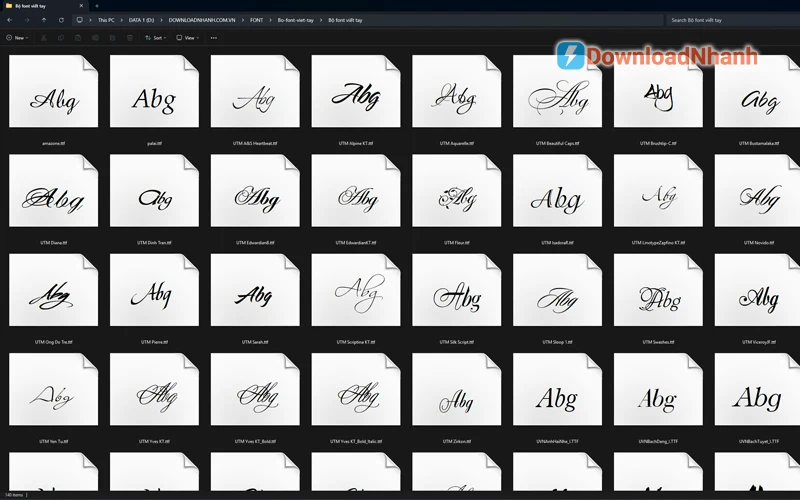Expand chevron after Bo-font-viet-tay in breadcrumb
Image resolution: width=800 pixels, height=500 pixels.
point(321,20)
